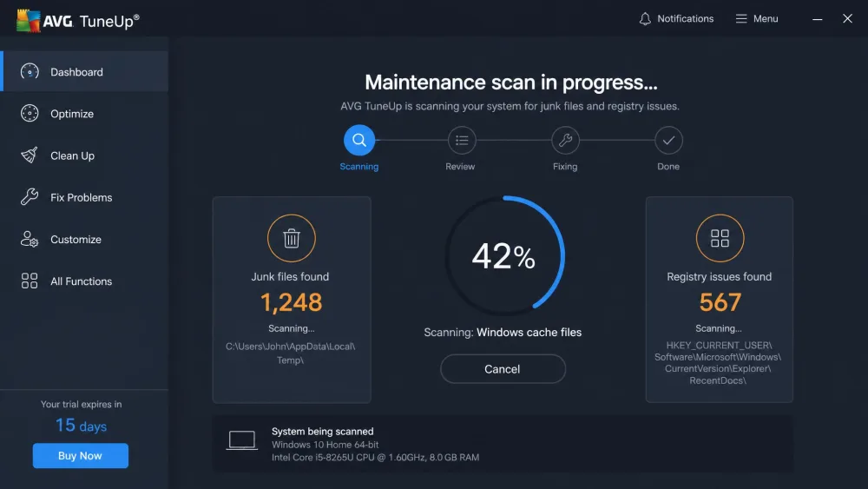
Task: Cancel the maintenance scan
Action: 503,369
